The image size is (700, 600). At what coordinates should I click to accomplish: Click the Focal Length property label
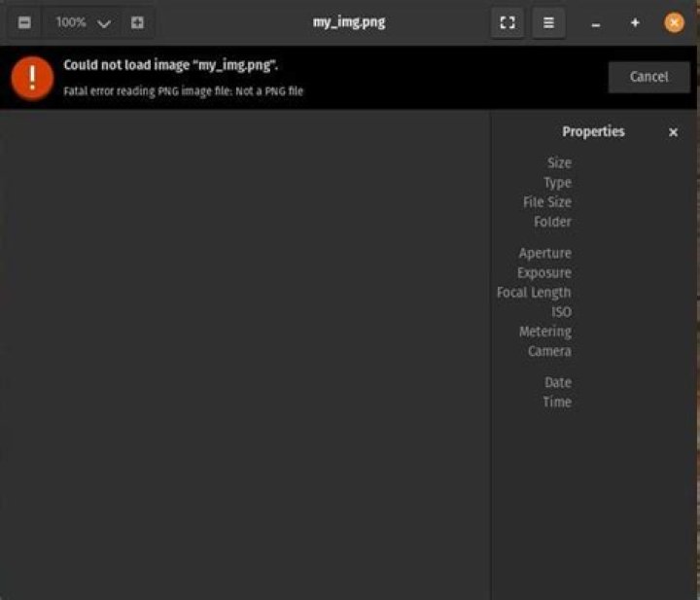coord(534,293)
